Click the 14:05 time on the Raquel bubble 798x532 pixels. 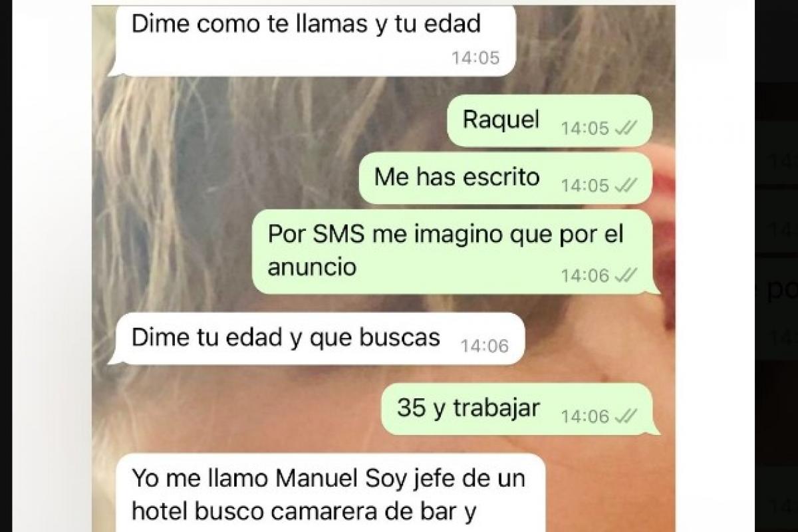[x=585, y=129]
